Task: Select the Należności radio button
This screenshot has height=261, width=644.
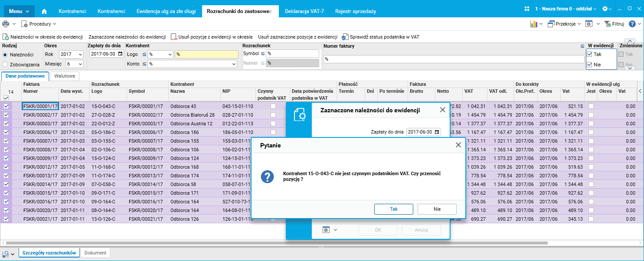Action: (5, 55)
